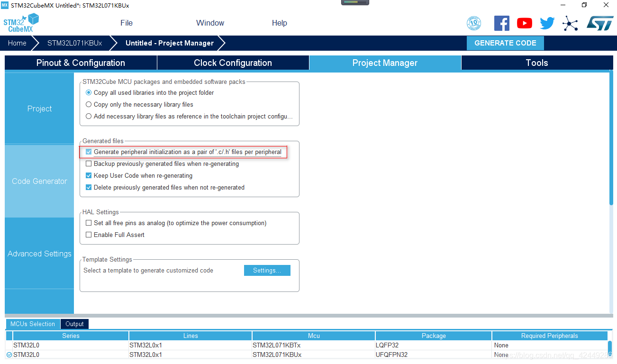
Task: Select STM32L071KBUx cell in MCU table
Action: pos(314,355)
